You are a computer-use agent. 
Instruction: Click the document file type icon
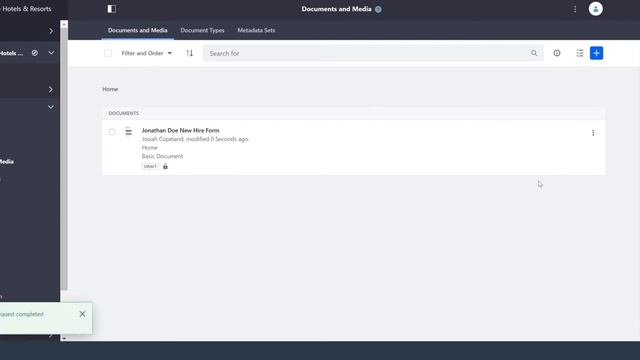(129, 131)
